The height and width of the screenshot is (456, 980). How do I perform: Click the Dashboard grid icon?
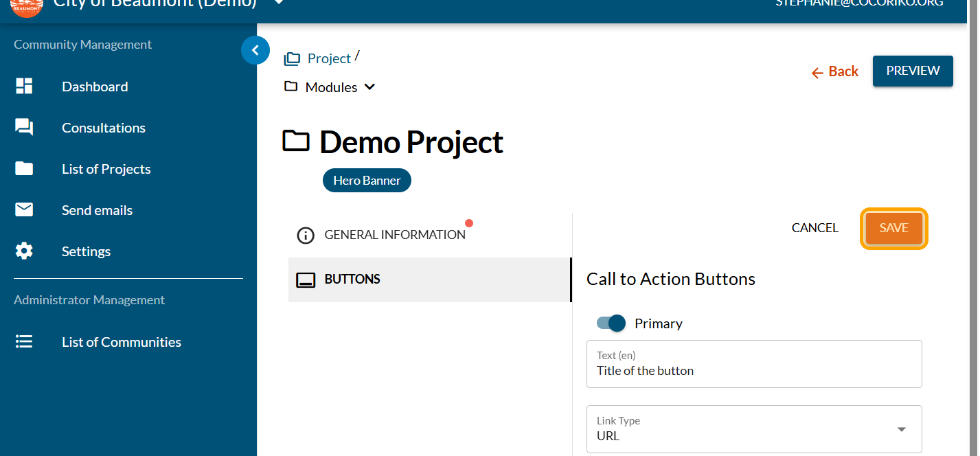tap(24, 87)
